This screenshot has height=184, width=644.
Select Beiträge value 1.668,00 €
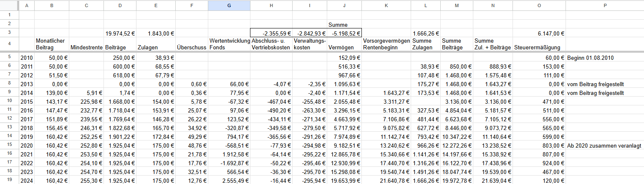[x=121, y=102]
